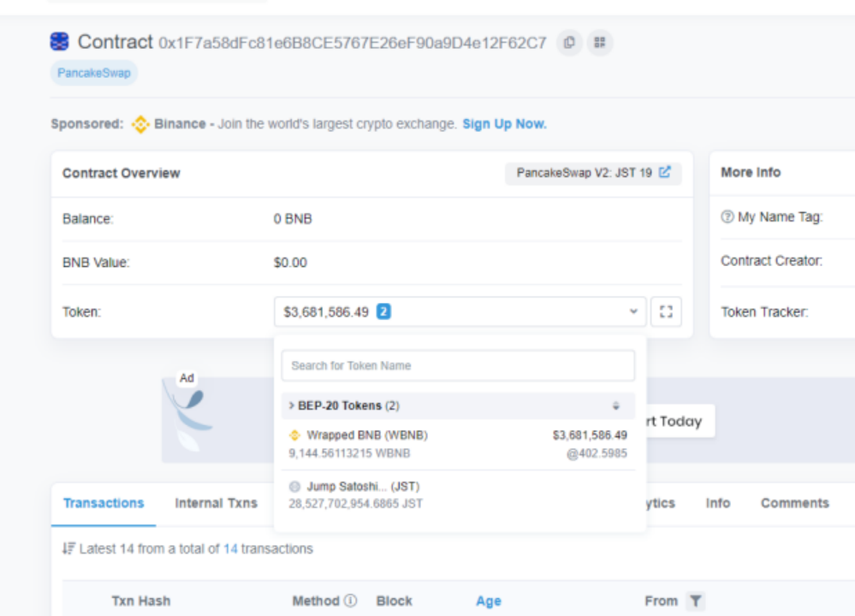Click the sort icon beside Latest 14 transactions
This screenshot has height=616, width=855.
point(68,548)
